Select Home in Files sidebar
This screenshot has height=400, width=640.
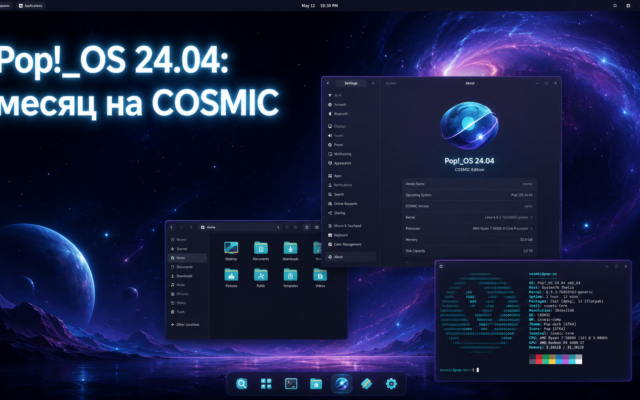pos(188,258)
